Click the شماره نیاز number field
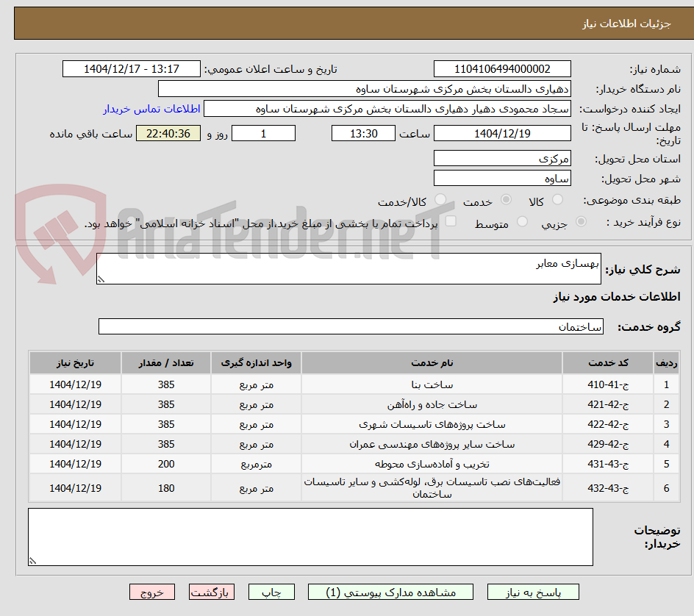The width and height of the screenshot is (694, 616). coord(502,69)
